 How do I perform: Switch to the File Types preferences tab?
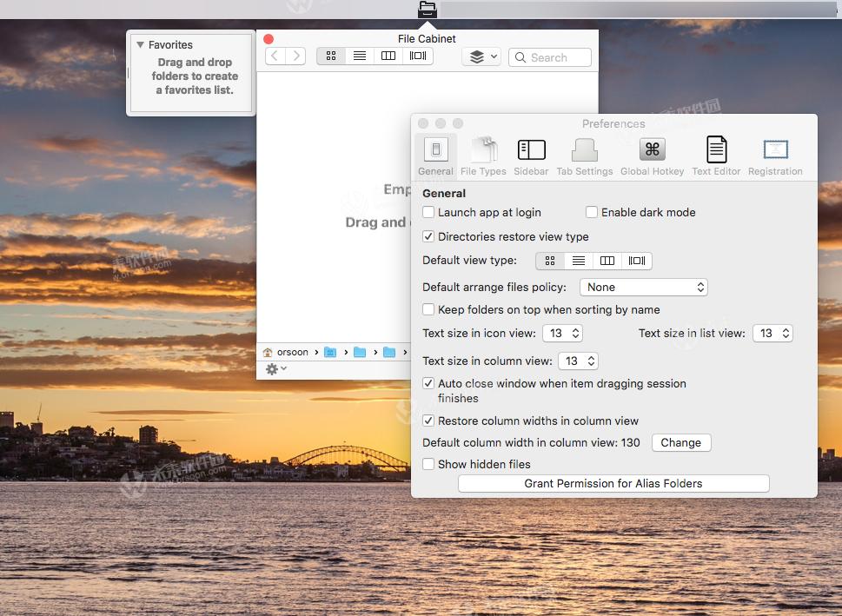(483, 149)
